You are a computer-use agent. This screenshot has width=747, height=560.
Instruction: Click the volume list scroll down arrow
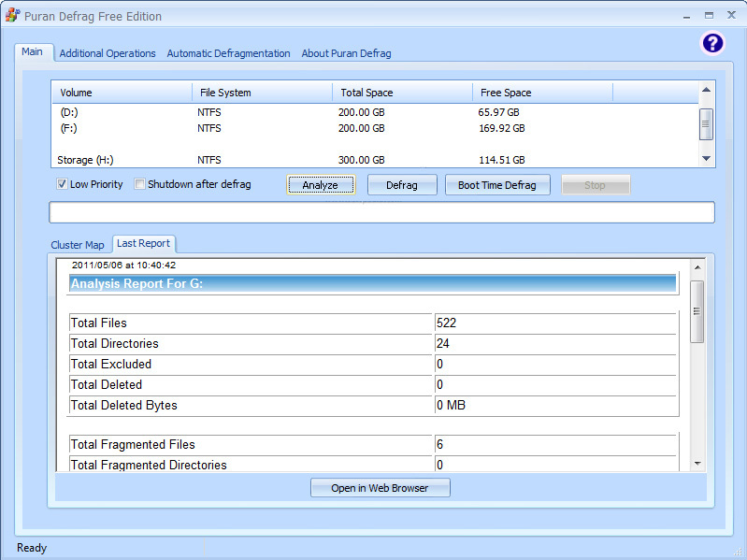(x=706, y=159)
